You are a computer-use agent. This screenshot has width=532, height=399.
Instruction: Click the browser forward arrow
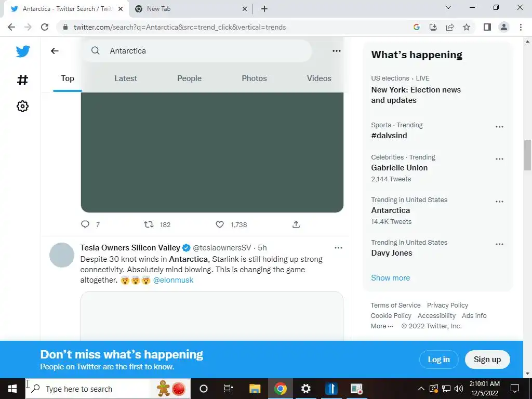click(28, 27)
